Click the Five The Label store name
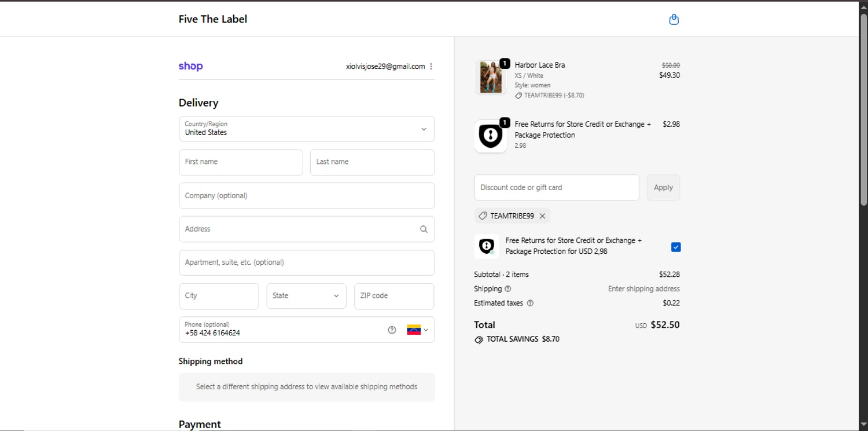 tap(213, 19)
